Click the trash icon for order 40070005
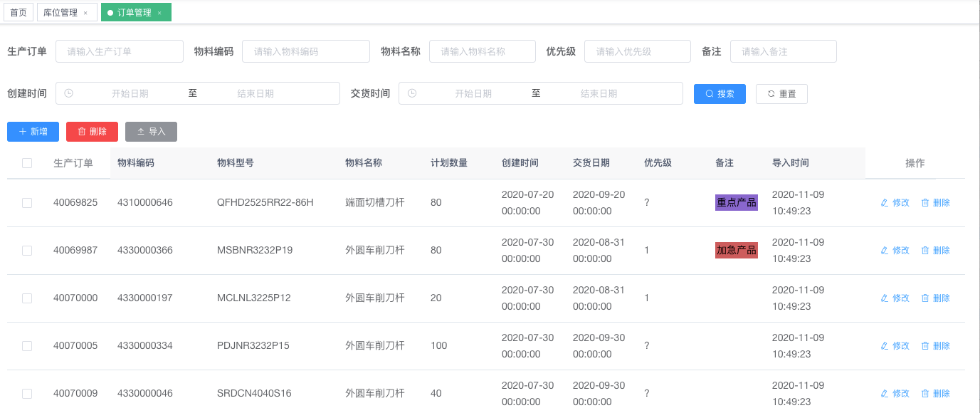980x413 pixels. point(925,346)
